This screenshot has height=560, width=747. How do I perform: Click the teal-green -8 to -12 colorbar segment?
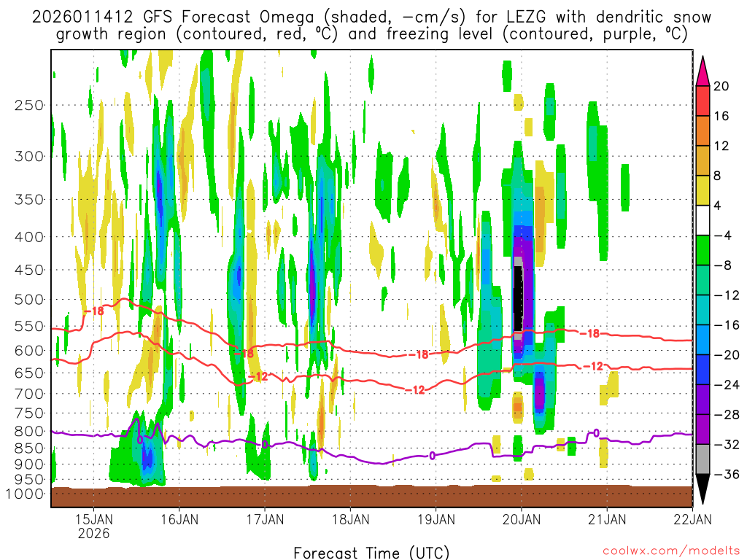703,281
